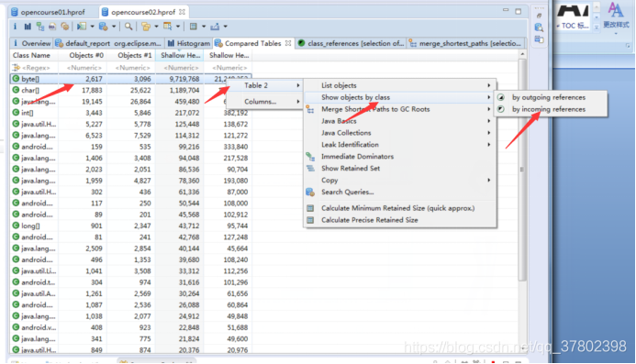636x364 pixels.
Task: Click the magnifier Find Object icon
Action: [x=128, y=27]
